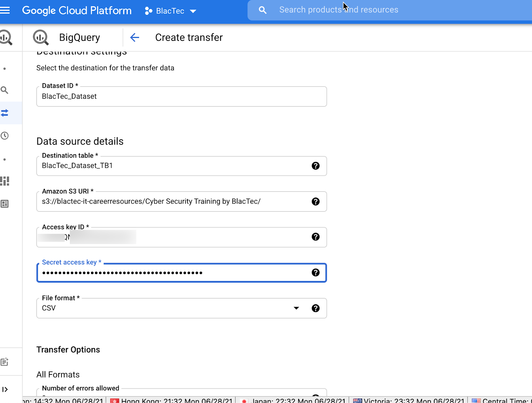Show help for Access key ID
The height and width of the screenshot is (403, 532).
[x=316, y=237]
